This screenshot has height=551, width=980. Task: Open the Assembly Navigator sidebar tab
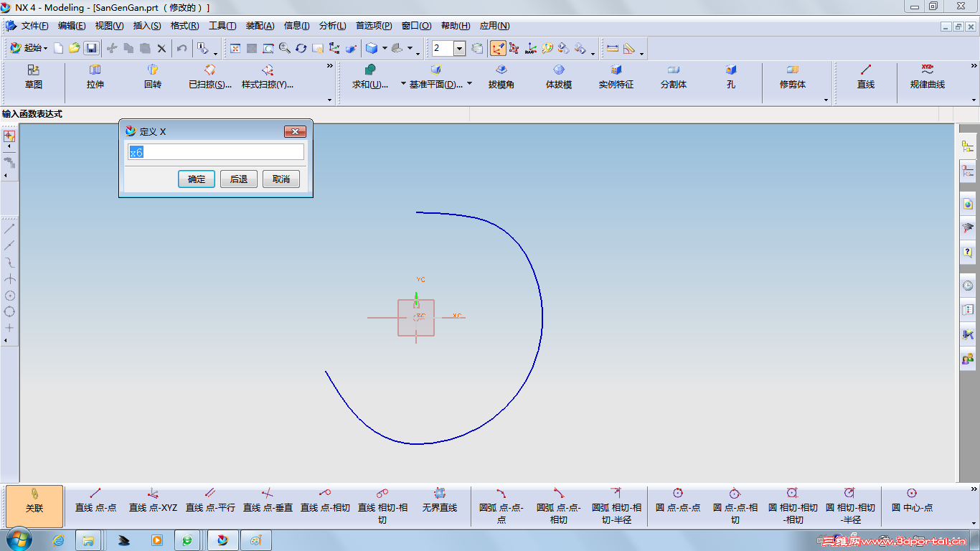[968, 146]
